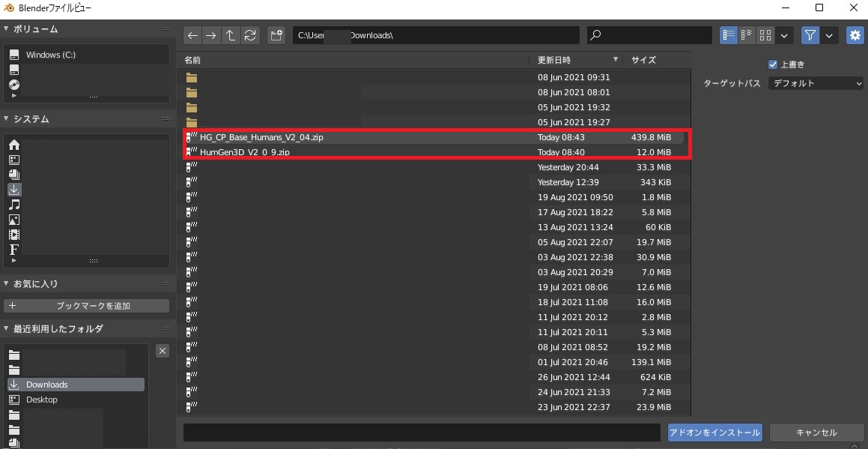The image size is (868, 449).
Task: Collapse the 最近利用したフォルダ panel
Action: [7, 328]
